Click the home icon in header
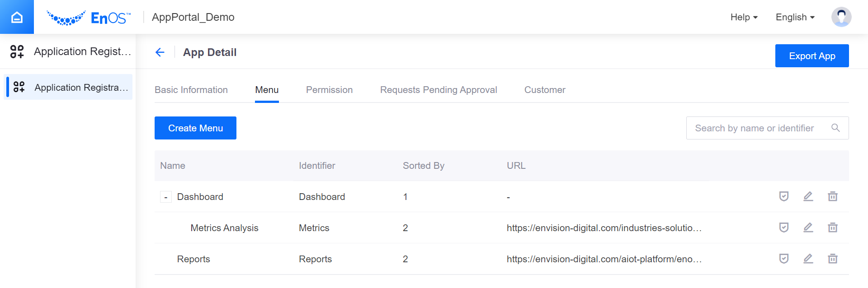 point(17,17)
